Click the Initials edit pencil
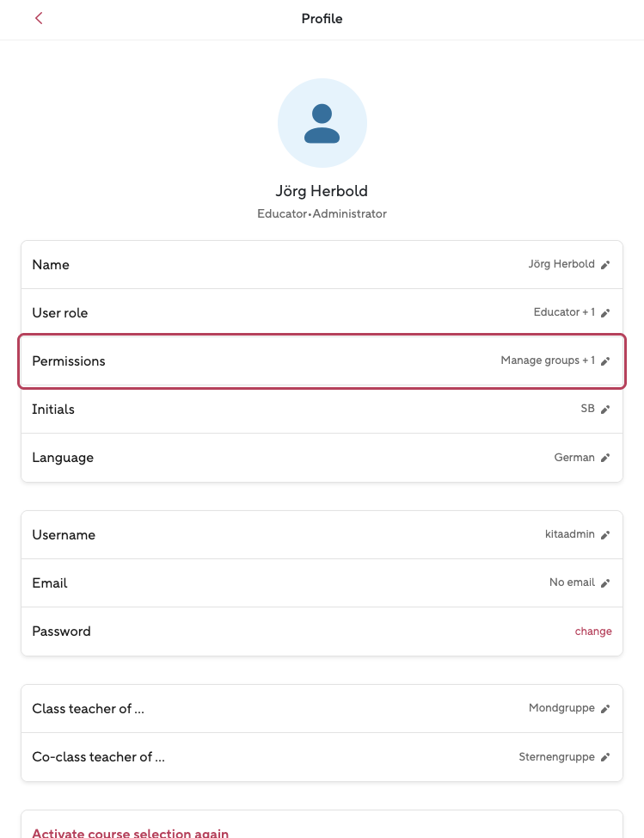Screen dimensions: 644x838 [x=605, y=410]
